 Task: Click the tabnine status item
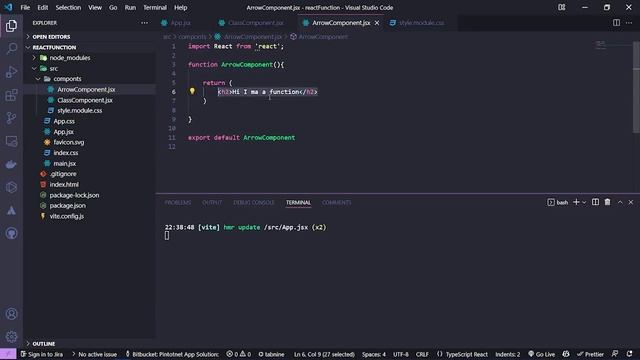click(x=271, y=354)
